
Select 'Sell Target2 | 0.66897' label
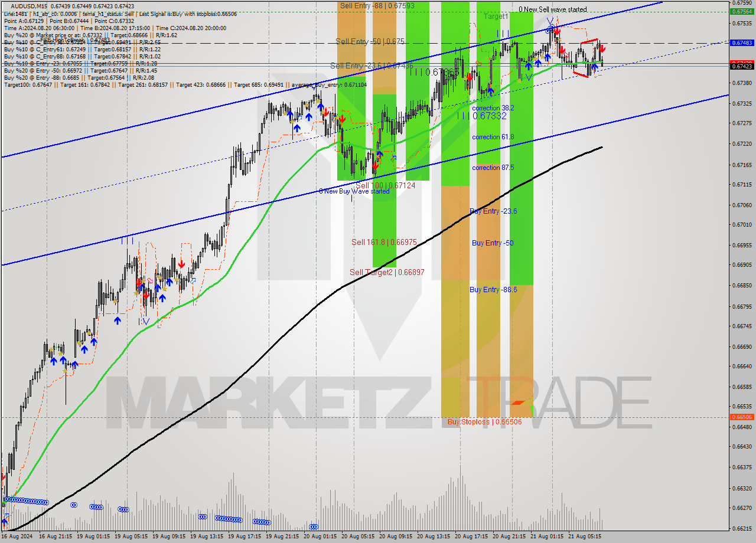tap(387, 272)
